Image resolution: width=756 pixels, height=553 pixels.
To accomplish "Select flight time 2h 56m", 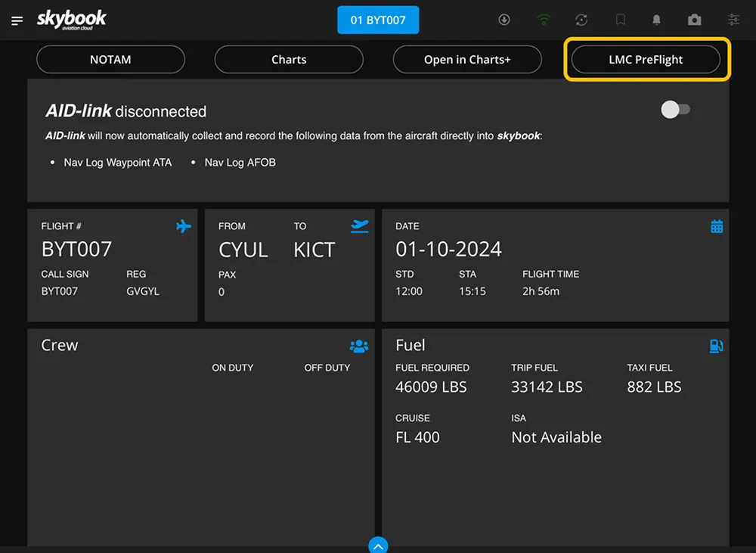I will [541, 291].
